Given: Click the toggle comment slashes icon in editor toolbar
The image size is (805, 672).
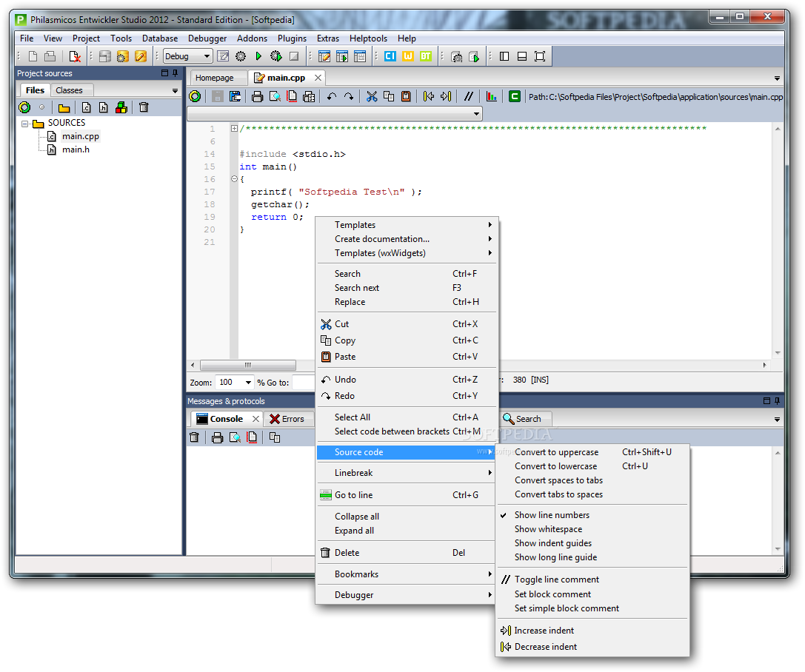Looking at the screenshot, I should 468,96.
